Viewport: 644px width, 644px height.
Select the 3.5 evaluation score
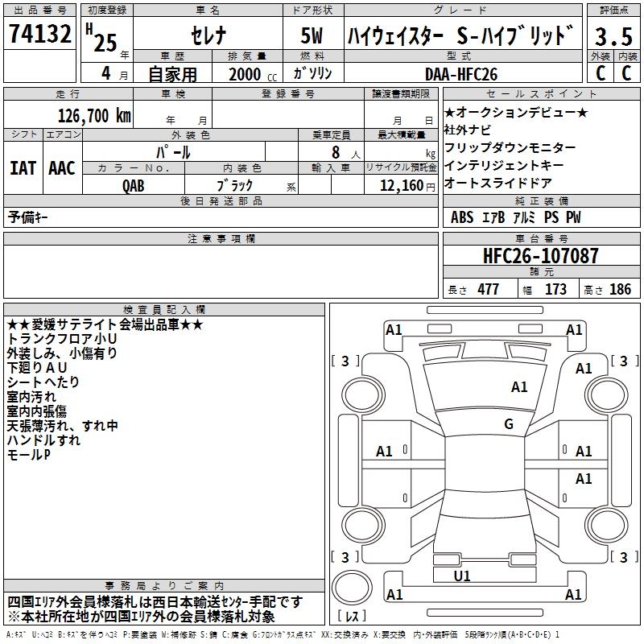[x=613, y=36]
